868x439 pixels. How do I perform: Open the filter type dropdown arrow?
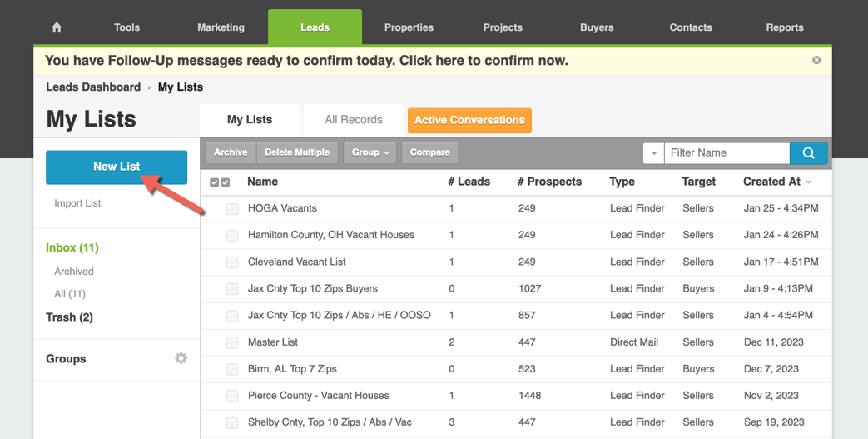click(653, 153)
